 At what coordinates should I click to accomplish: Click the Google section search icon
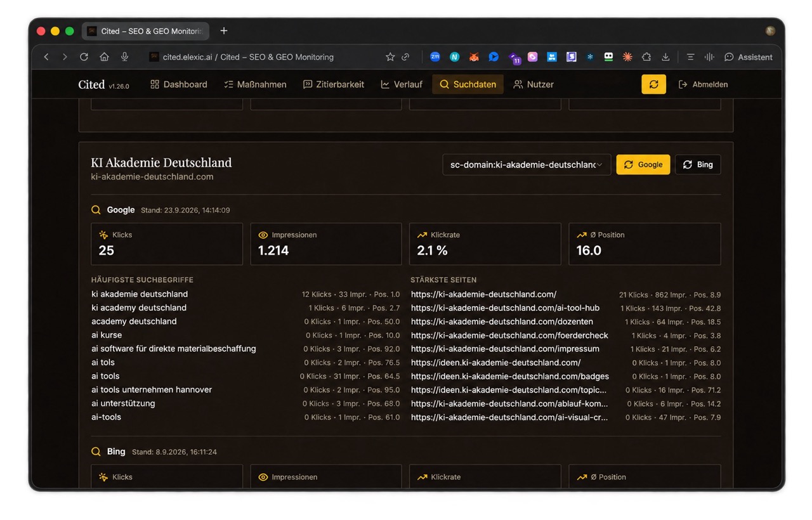(96, 210)
